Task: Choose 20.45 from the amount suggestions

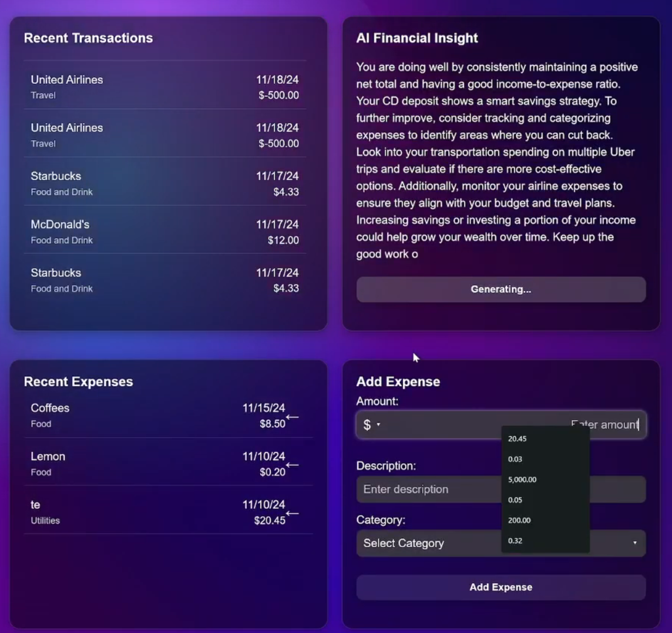Action: pos(518,439)
